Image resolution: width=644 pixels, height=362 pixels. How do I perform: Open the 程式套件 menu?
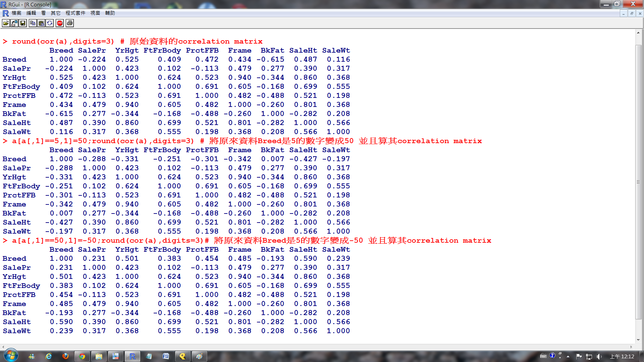(x=75, y=13)
